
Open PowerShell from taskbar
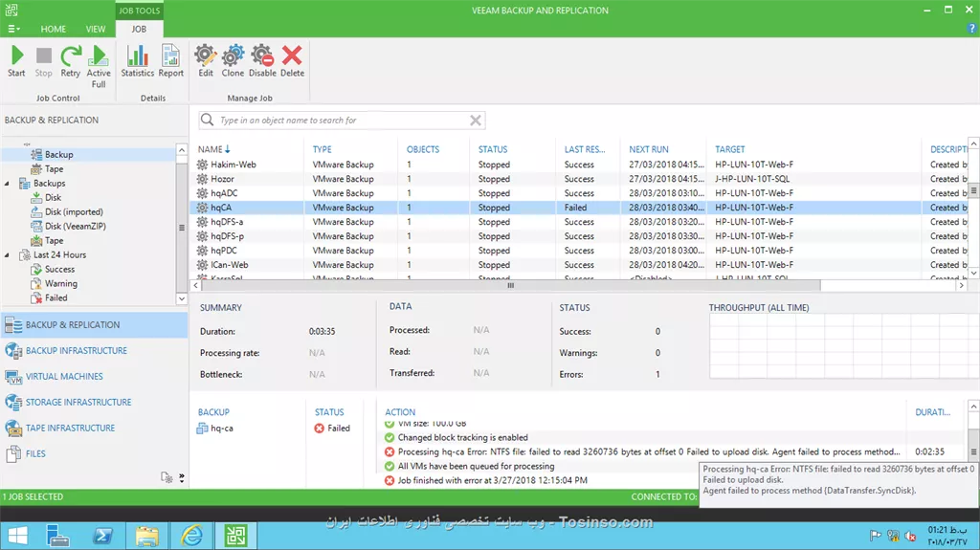102,536
